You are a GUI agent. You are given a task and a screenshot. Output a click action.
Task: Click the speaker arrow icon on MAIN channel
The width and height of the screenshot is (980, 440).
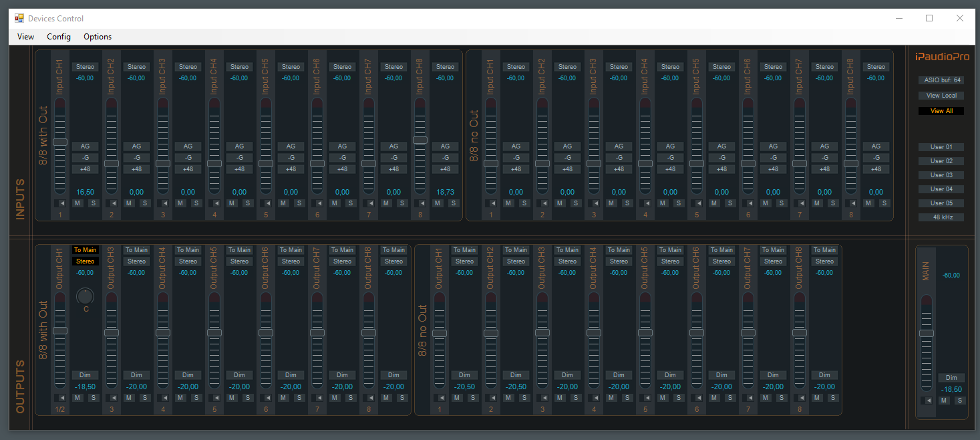(x=927, y=401)
